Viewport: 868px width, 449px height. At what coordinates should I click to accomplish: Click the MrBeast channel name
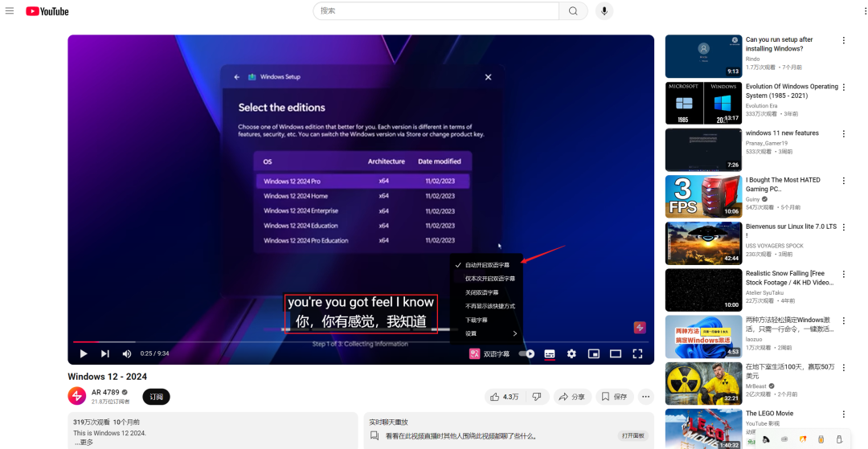click(757, 386)
